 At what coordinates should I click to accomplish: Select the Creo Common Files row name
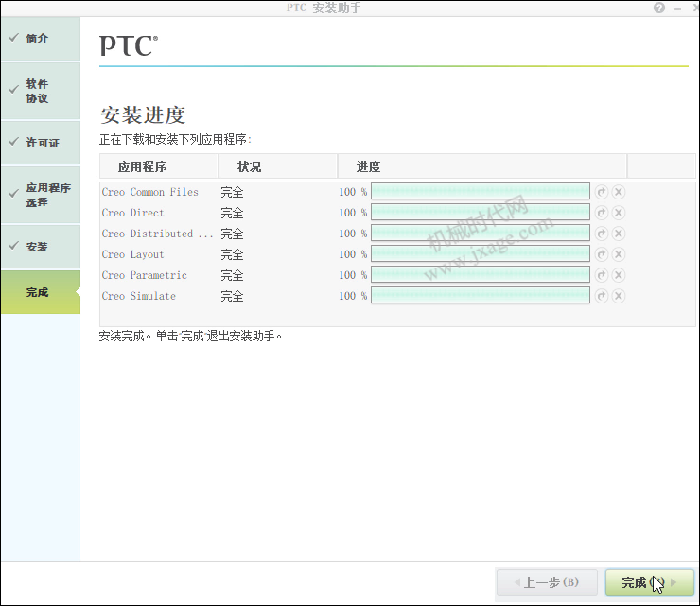[150, 192]
